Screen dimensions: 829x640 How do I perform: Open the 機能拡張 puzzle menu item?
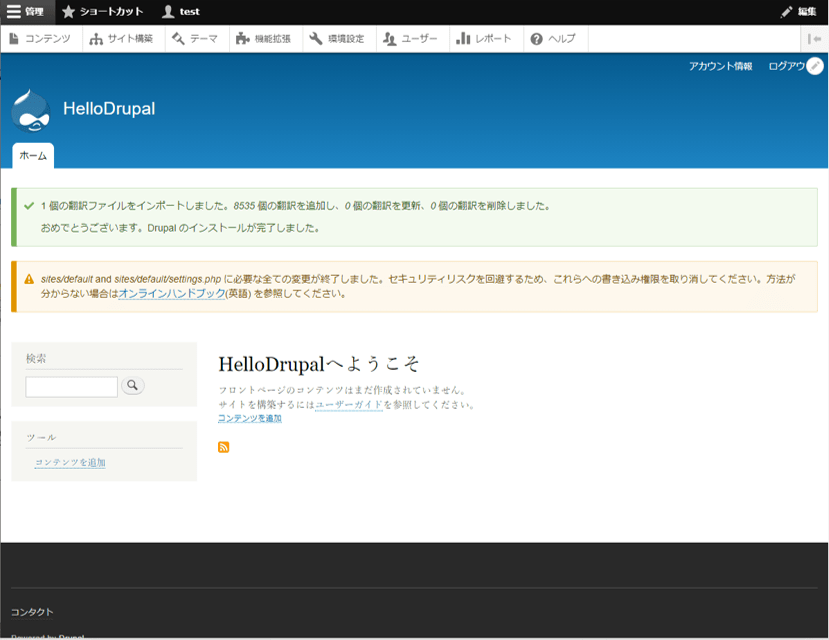tap(263, 39)
